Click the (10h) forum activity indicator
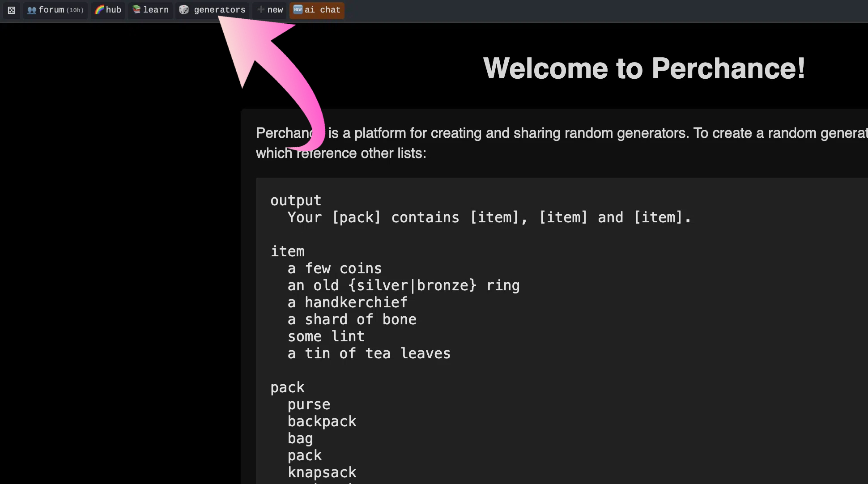The image size is (868, 484). [75, 10]
